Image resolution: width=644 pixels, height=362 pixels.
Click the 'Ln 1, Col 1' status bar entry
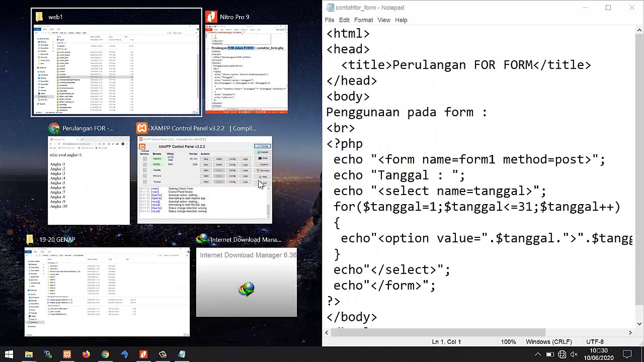click(x=446, y=342)
